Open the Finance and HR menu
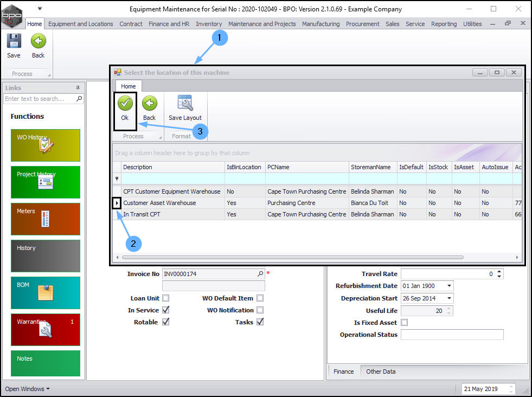Viewport: 532px width, 397px height. tap(169, 24)
